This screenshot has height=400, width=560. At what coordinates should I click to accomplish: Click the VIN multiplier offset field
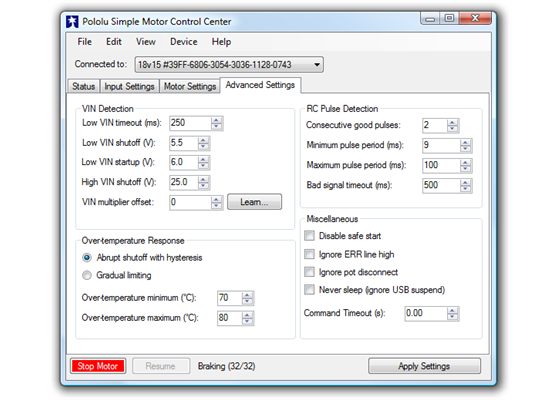tap(190, 202)
